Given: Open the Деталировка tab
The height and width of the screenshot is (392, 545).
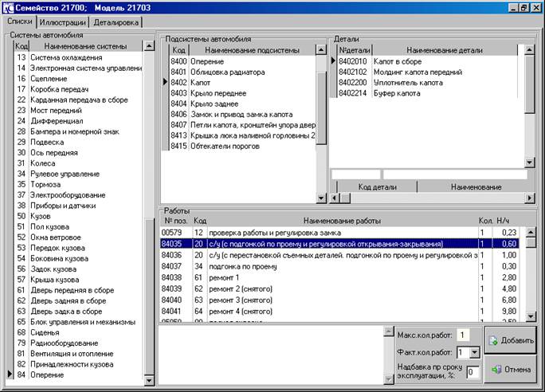Looking at the screenshot, I should (116, 22).
